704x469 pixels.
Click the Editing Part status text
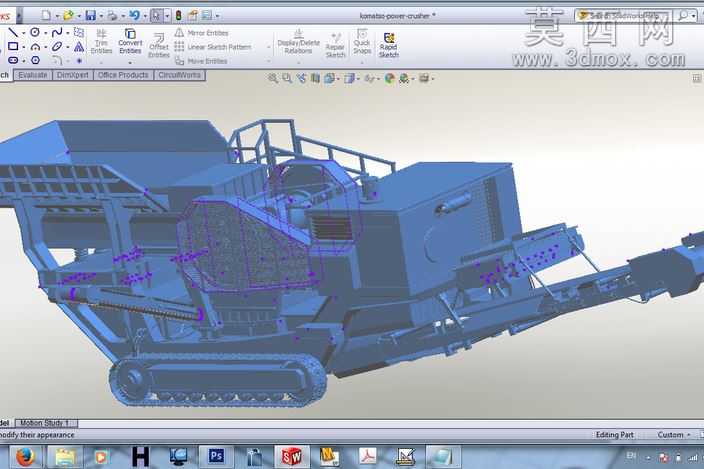pyautogui.click(x=614, y=434)
